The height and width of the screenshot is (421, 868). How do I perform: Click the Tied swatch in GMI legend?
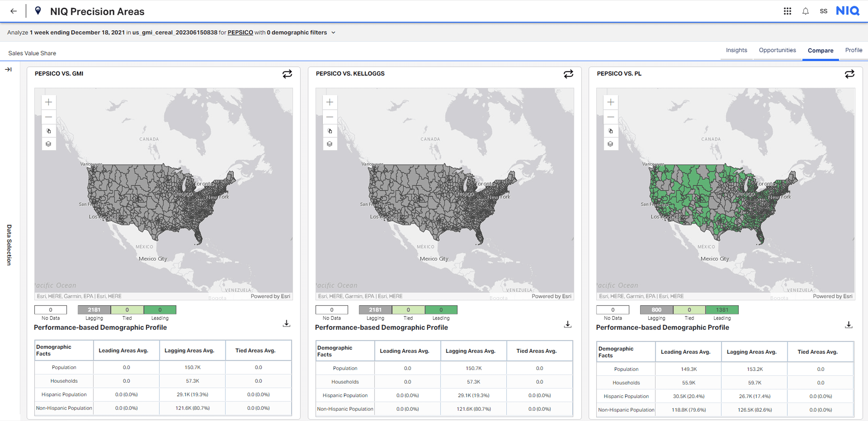[127, 310]
